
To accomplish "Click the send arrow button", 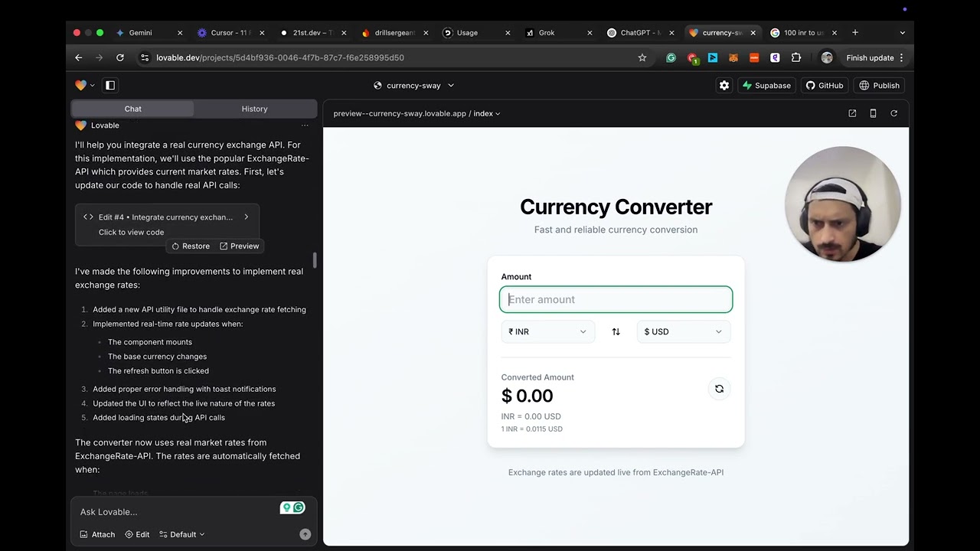I will pos(305,534).
